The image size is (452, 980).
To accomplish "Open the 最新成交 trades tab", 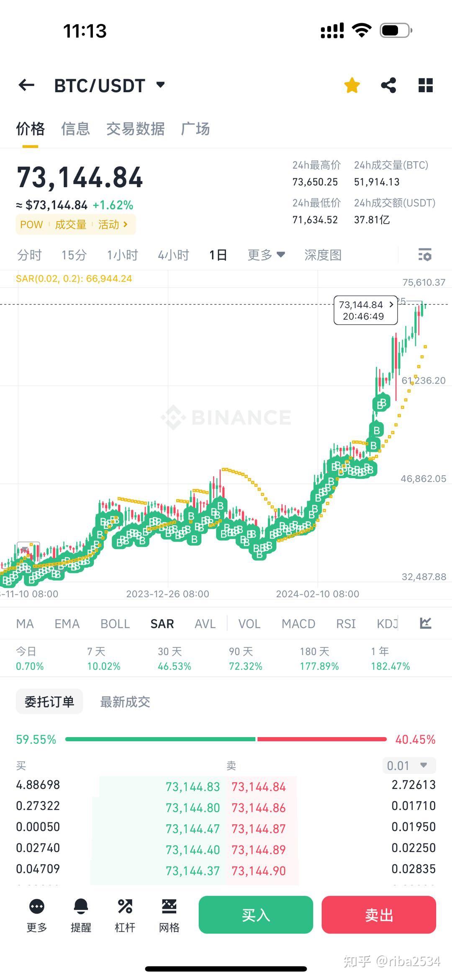I will (x=126, y=701).
